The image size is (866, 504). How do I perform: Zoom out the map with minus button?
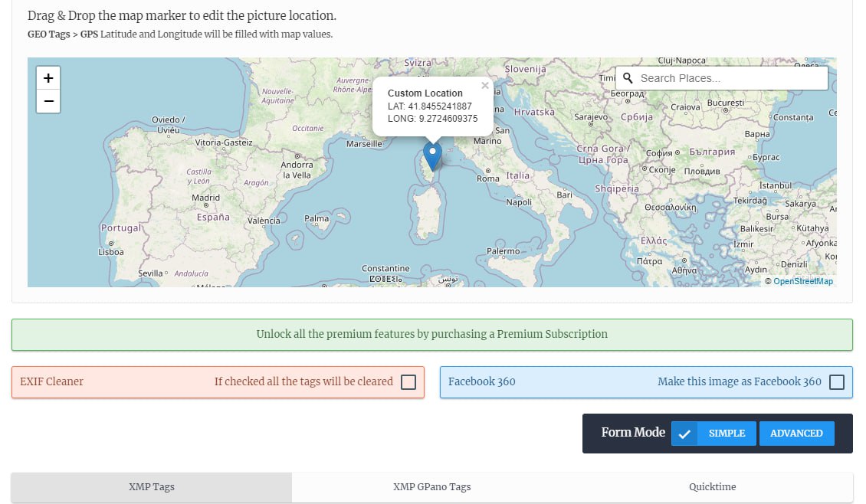click(48, 101)
